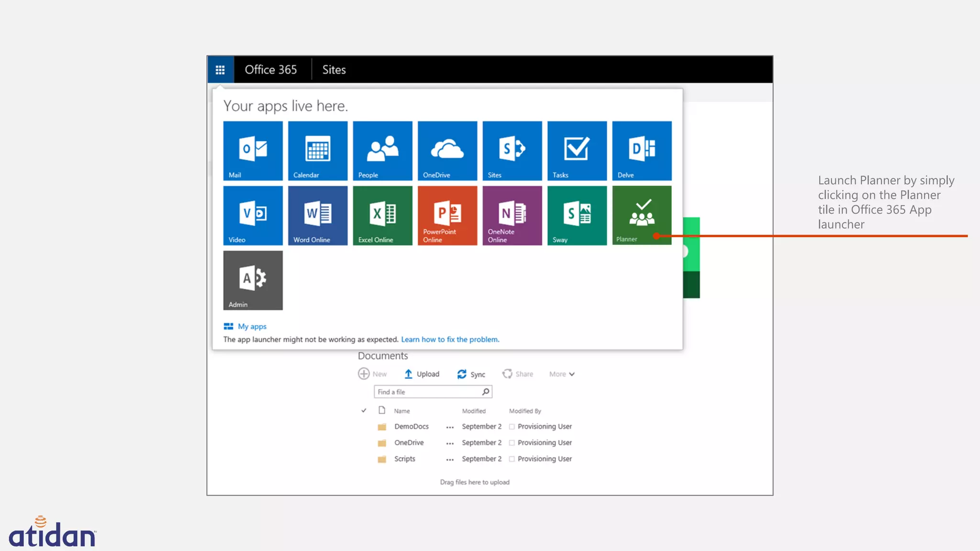Open the Scripts folder
Screen dimensions: 980x551
click(405, 459)
